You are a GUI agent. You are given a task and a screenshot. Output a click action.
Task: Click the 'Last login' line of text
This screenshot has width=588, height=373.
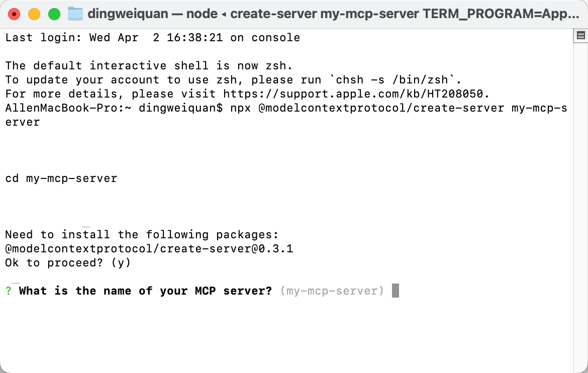153,38
